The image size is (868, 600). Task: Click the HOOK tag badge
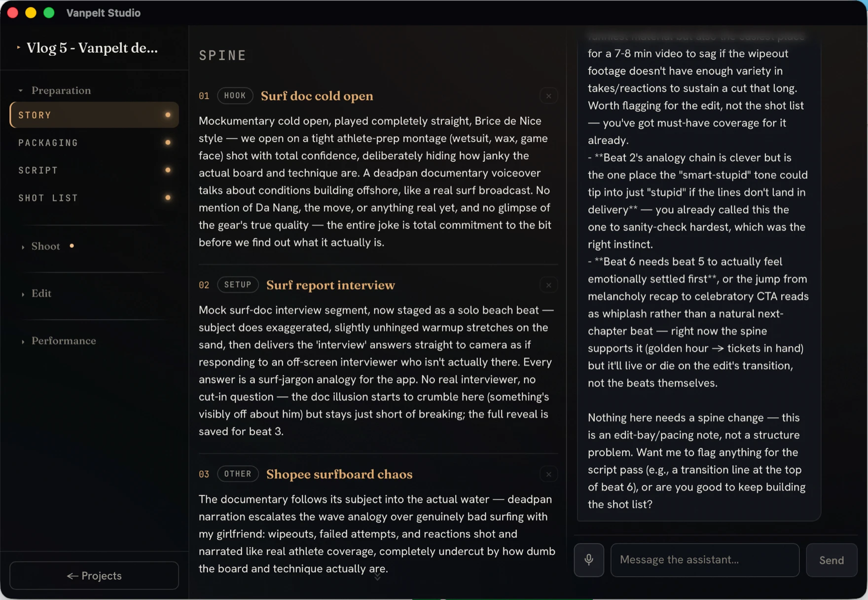[x=235, y=96]
